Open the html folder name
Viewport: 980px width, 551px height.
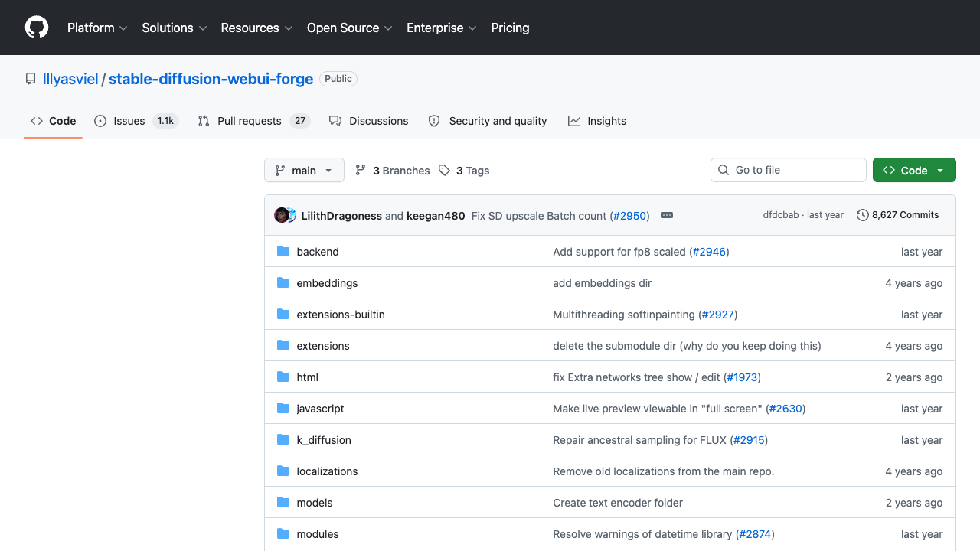point(308,377)
